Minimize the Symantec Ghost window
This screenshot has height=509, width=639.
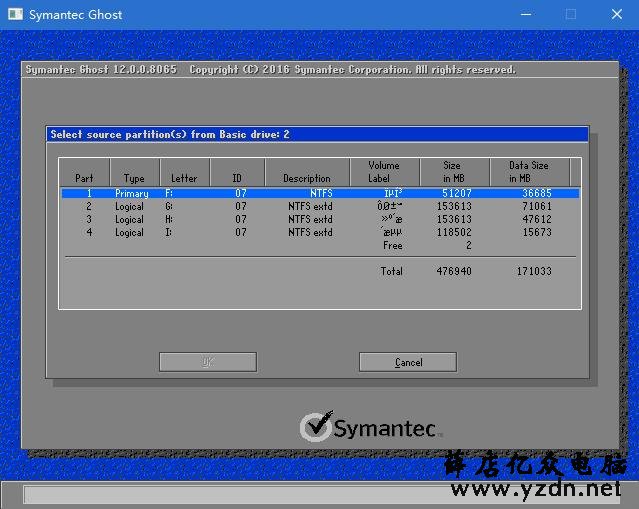526,15
